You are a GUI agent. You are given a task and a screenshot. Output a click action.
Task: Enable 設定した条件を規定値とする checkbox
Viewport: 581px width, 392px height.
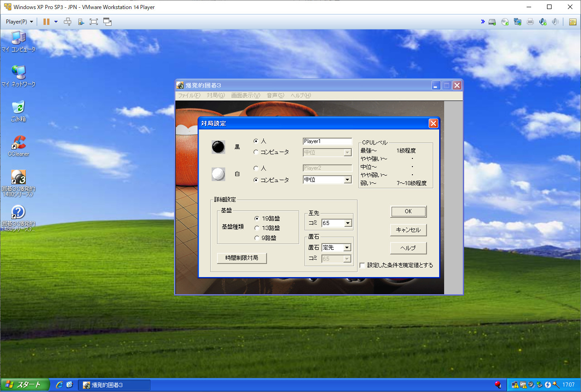(362, 266)
